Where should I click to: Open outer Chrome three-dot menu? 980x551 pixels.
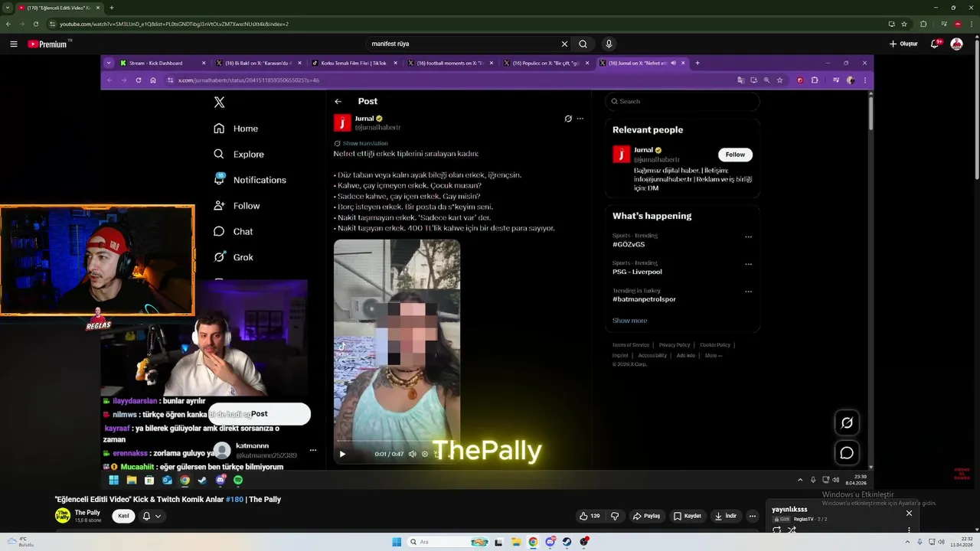point(970,24)
